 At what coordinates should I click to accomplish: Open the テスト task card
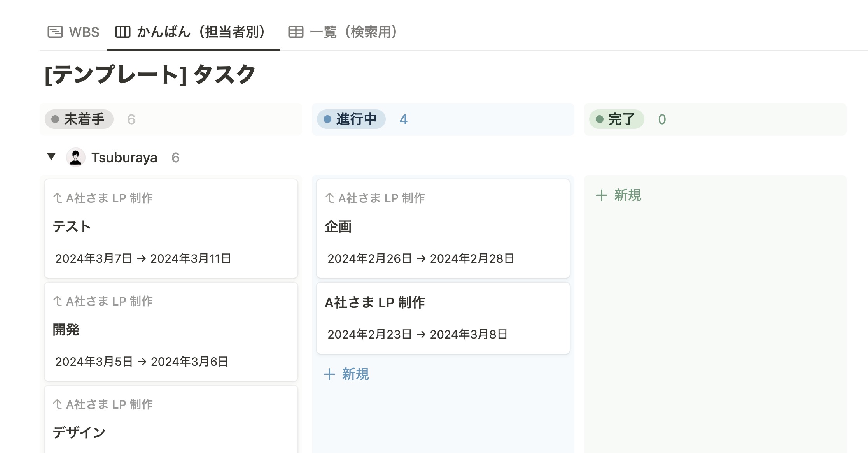(171, 228)
